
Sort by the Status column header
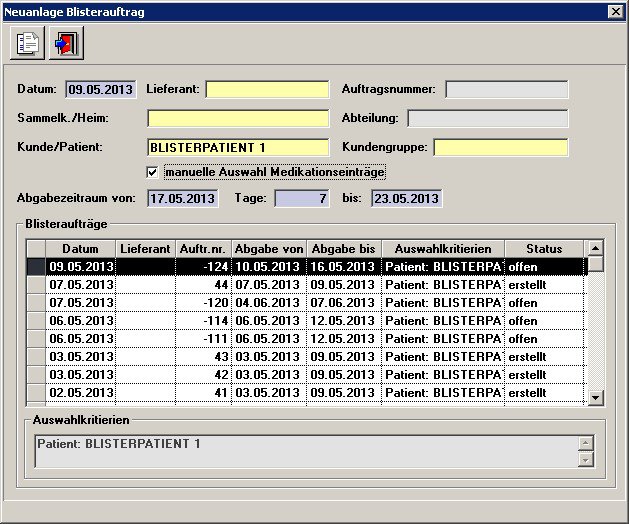click(543, 249)
